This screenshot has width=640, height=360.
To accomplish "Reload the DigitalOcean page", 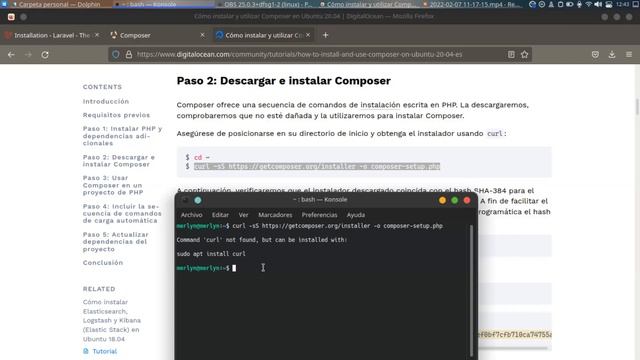I will 45,54.
